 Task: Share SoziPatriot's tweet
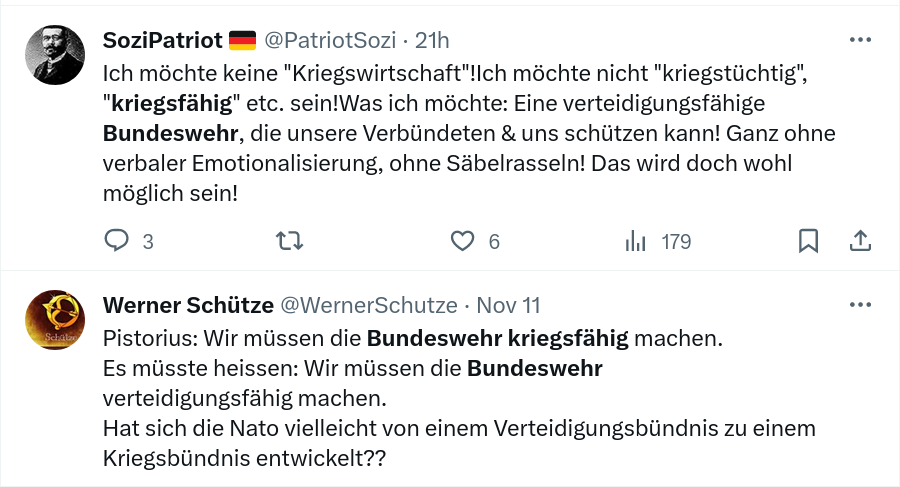[x=859, y=241]
